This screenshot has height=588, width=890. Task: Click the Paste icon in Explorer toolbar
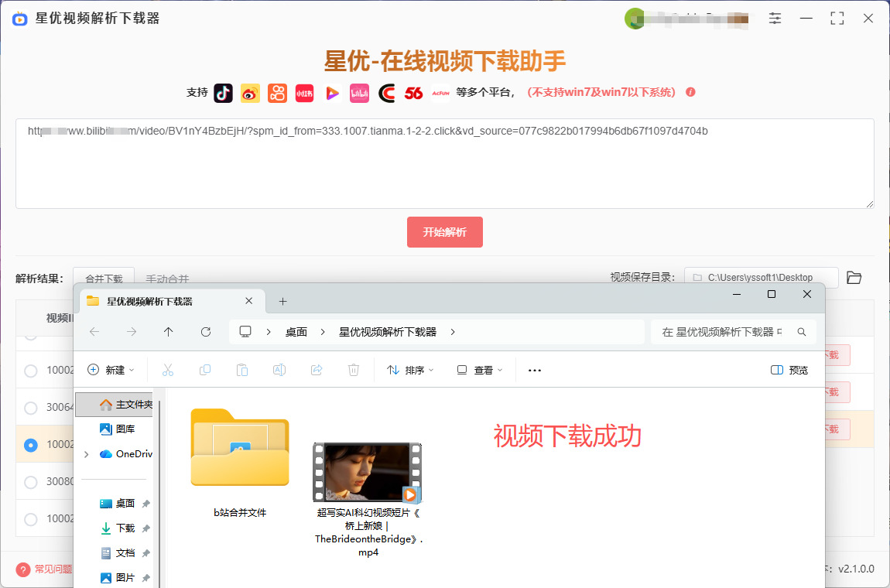(x=241, y=370)
